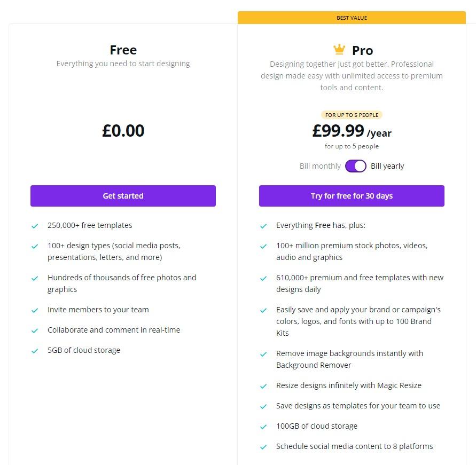Click the BEST VALUE banner
Viewport: 476px width, 465px height.
tap(352, 18)
